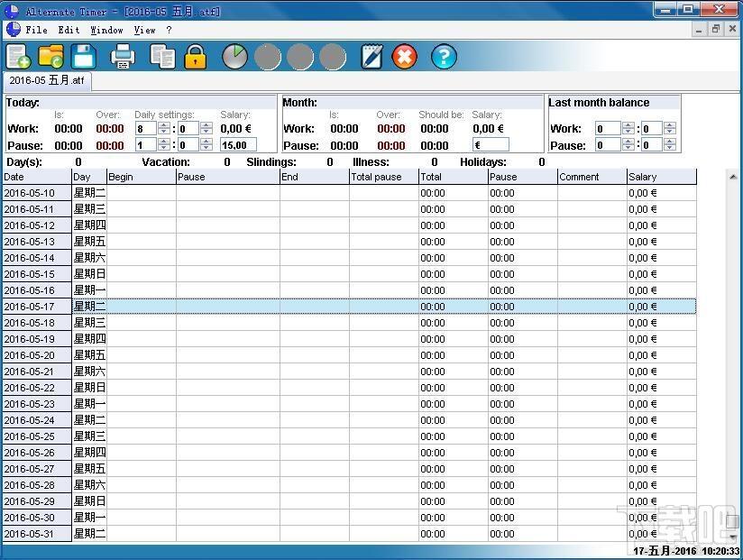This screenshot has width=743, height=560.
Task: Click the padlock lock icon
Action: 196,57
